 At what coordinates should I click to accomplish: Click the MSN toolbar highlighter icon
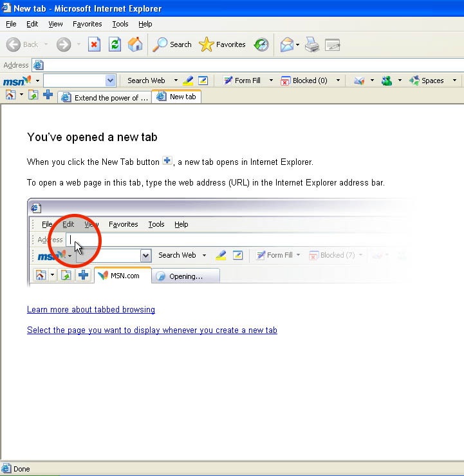pos(188,81)
